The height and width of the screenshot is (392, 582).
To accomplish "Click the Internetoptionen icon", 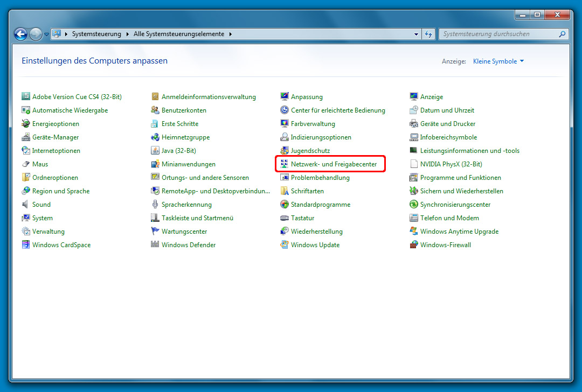I will (x=26, y=151).
